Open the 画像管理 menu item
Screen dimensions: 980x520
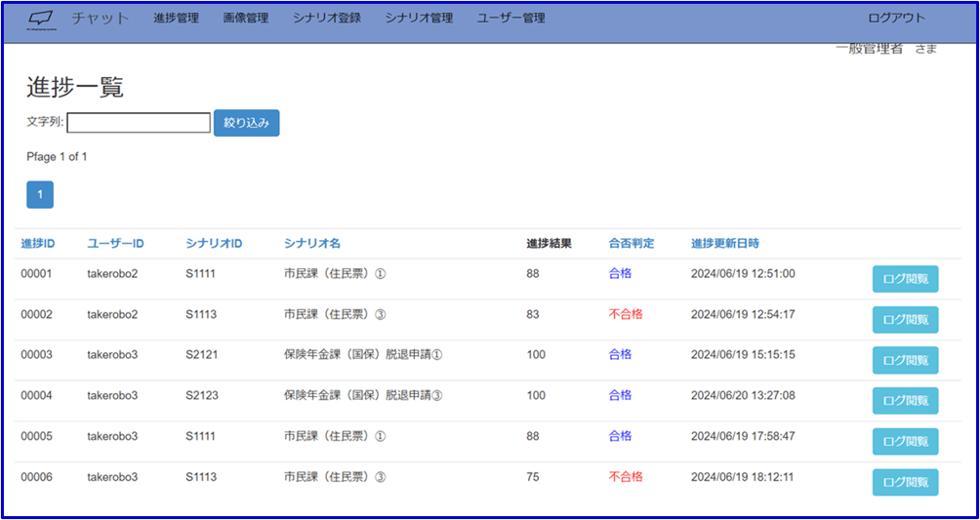(x=245, y=19)
